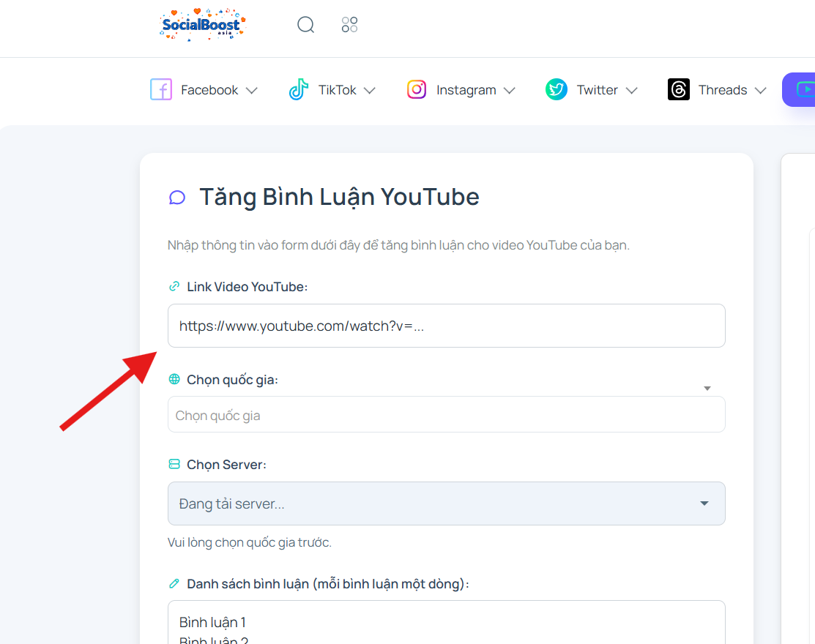Viewport: 815px width, 644px height.
Task: Click the TikTok logo icon
Action: click(x=298, y=89)
